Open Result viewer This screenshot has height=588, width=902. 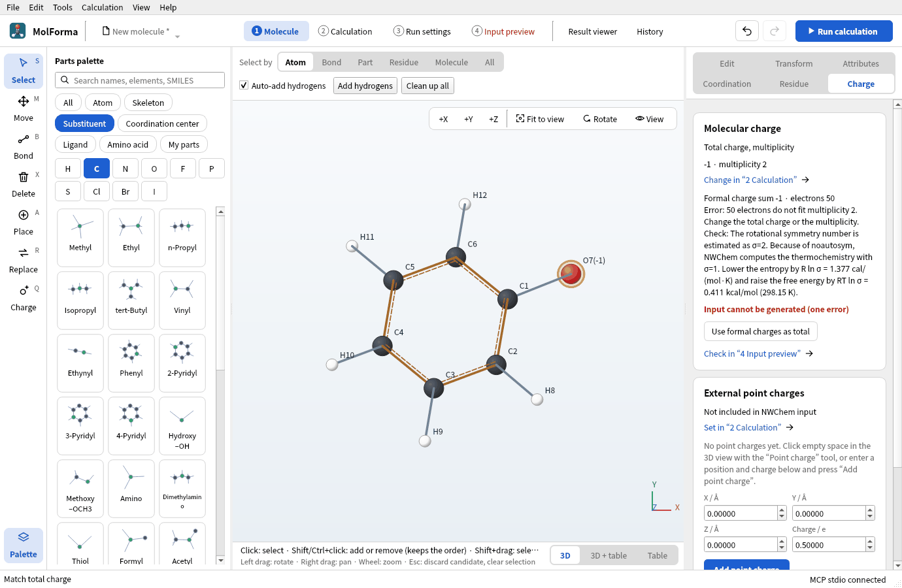click(x=592, y=31)
